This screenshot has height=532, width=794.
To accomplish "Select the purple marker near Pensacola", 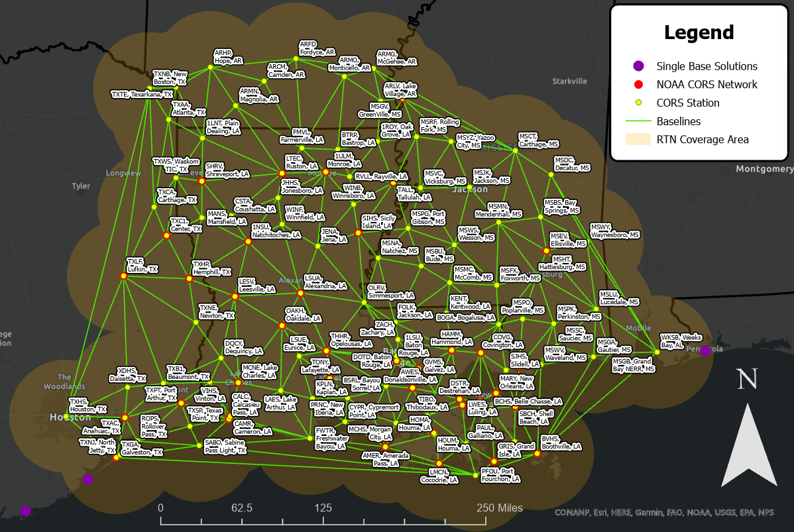I will point(706,350).
